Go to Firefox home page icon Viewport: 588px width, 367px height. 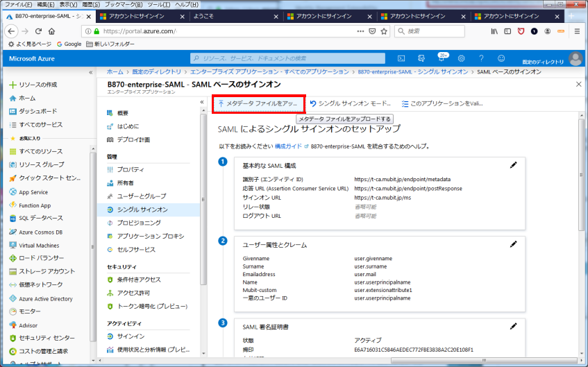point(52,31)
